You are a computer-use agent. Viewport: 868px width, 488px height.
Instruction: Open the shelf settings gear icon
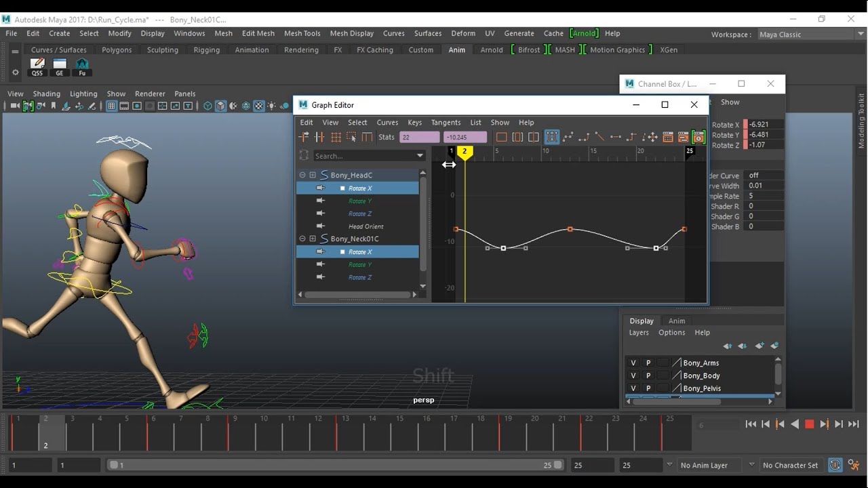(16, 72)
